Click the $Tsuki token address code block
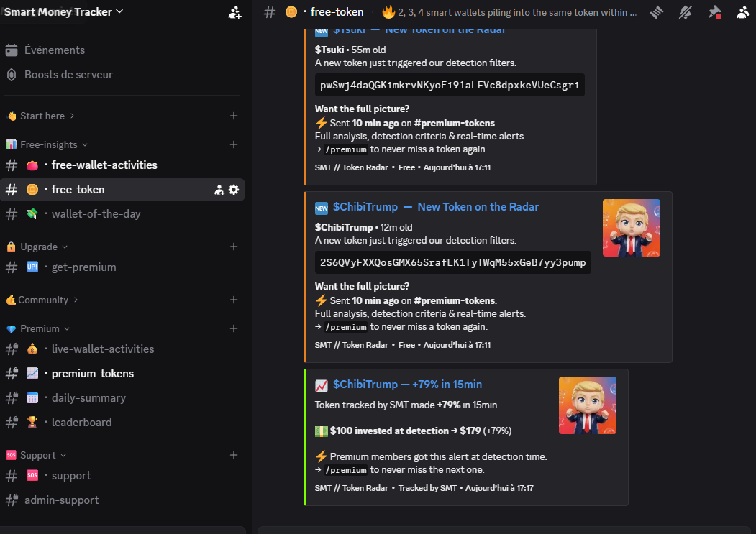 (x=450, y=85)
